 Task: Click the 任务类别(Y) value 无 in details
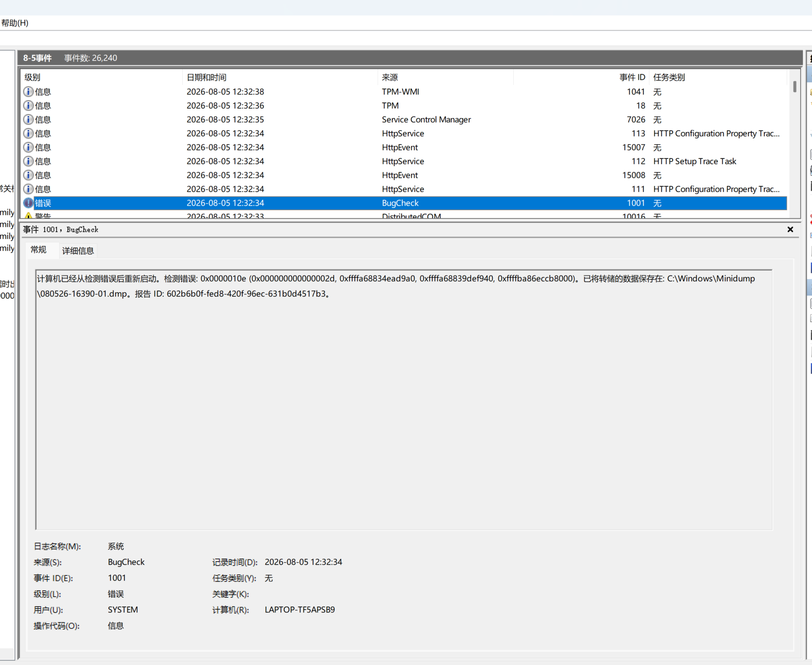pyautogui.click(x=269, y=578)
